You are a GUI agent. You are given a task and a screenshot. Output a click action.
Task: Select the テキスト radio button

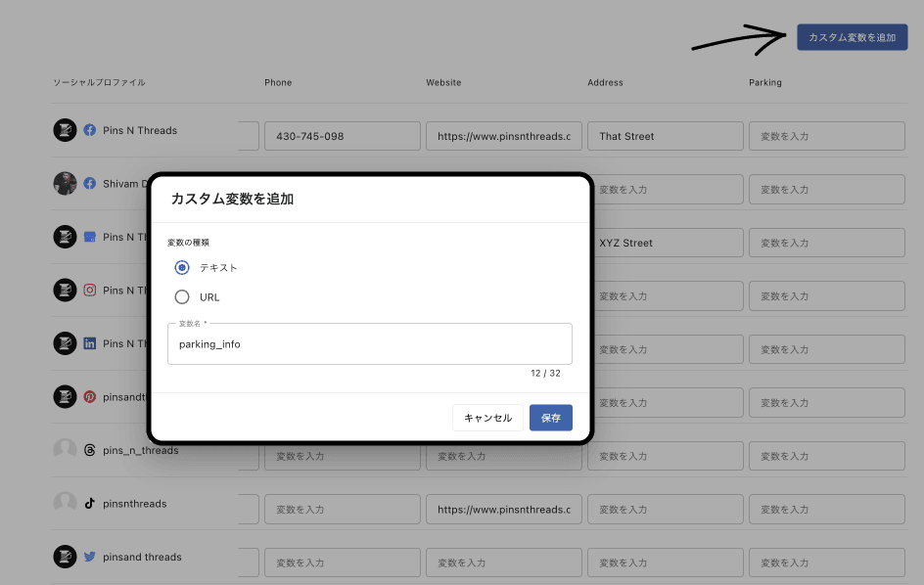(x=181, y=268)
